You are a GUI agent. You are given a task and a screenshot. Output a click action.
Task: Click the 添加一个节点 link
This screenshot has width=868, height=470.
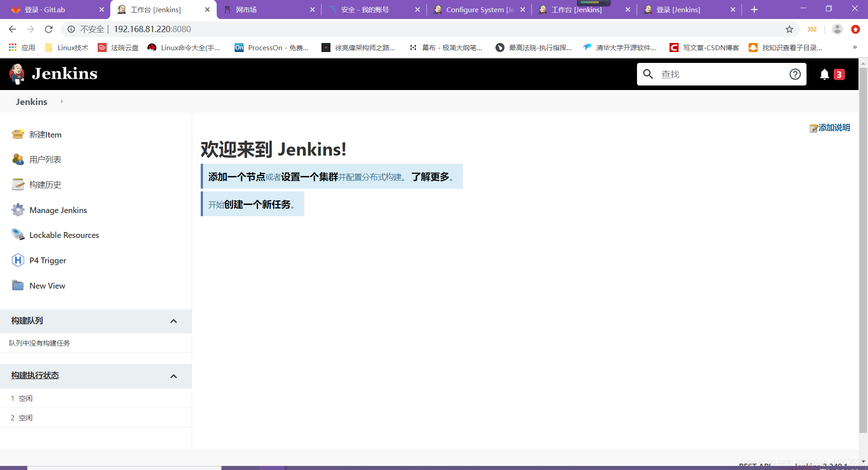[x=236, y=177]
